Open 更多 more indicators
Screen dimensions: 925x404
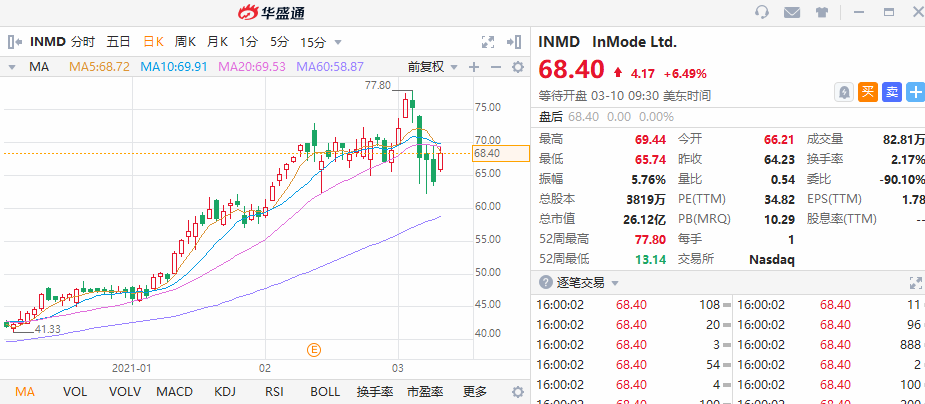(475, 392)
